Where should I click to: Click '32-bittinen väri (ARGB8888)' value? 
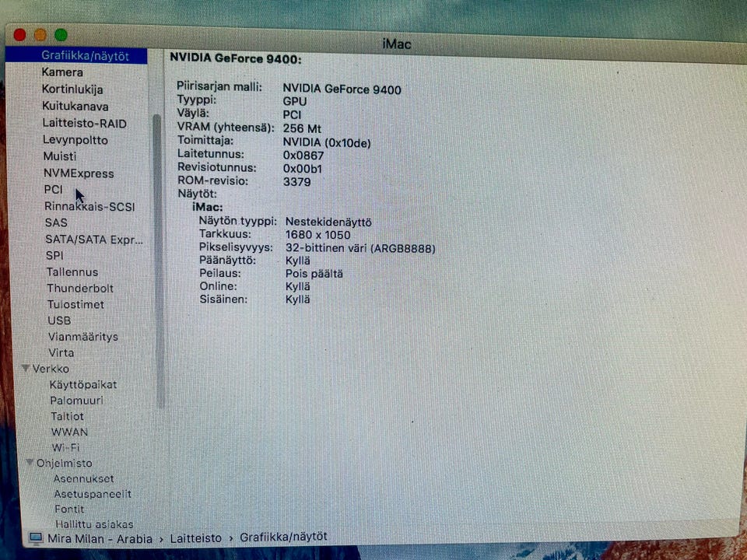(x=360, y=248)
